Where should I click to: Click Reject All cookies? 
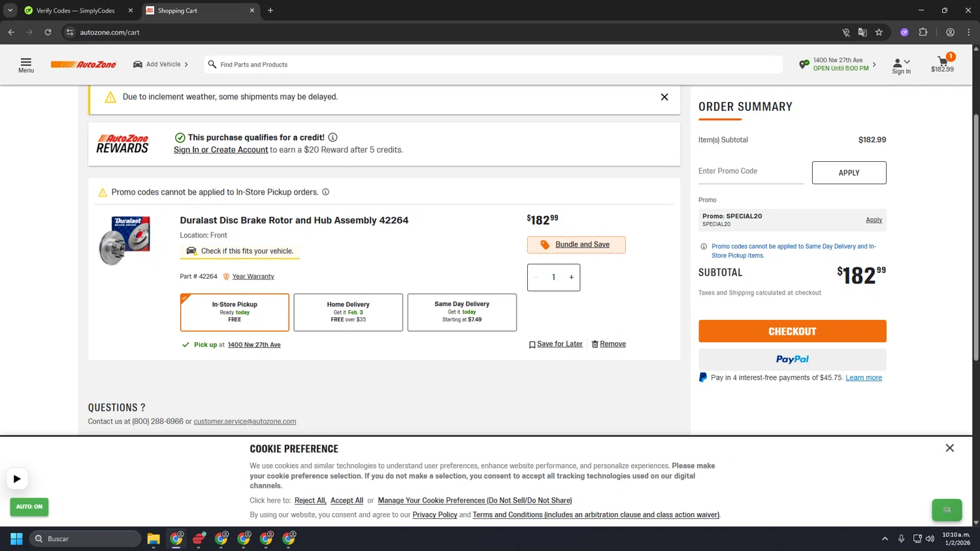click(x=310, y=500)
